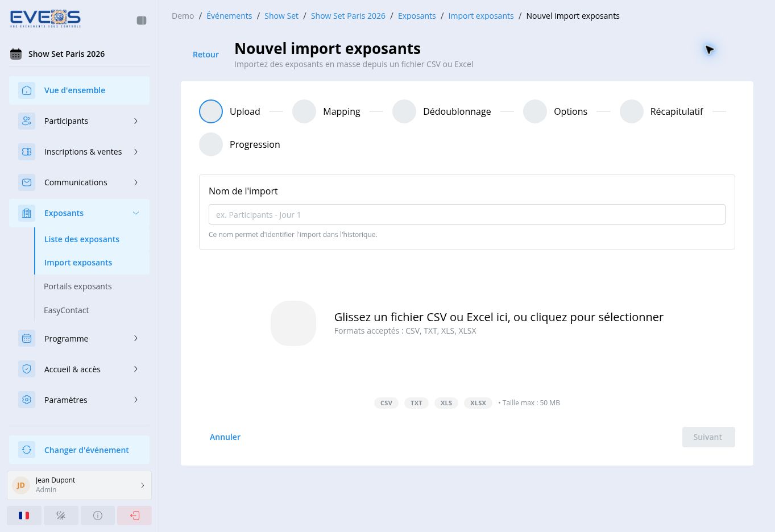Click the Inscriptions & ventes ticket icon

27,152
